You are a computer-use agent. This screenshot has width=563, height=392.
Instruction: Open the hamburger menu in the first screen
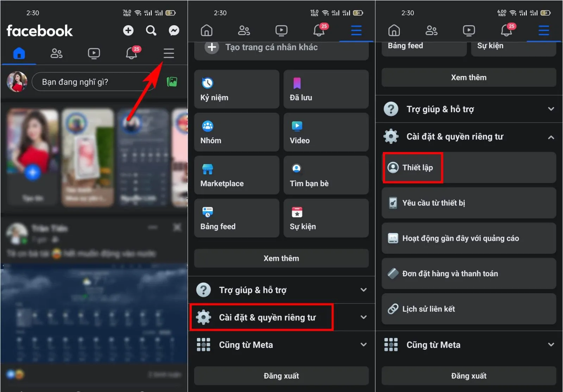169,53
